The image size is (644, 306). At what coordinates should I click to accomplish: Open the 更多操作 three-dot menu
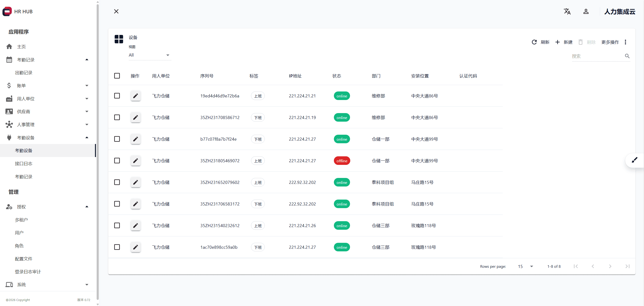tap(625, 42)
